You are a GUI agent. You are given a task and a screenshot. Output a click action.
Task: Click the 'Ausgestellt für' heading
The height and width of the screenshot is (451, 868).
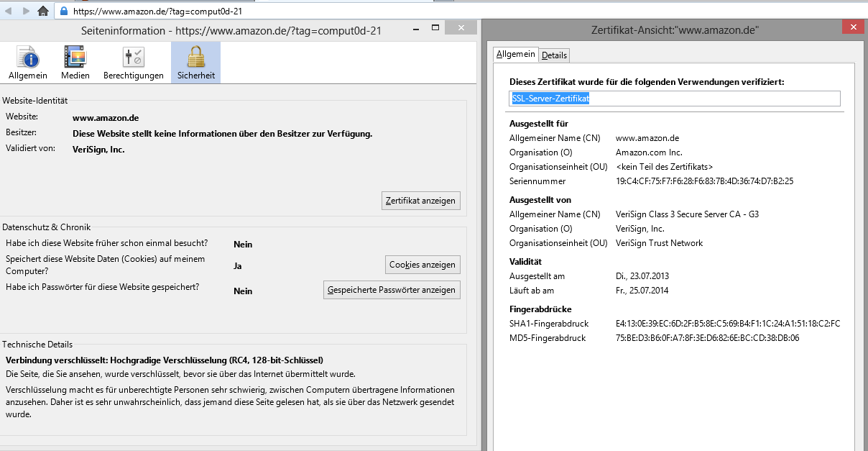click(x=539, y=124)
